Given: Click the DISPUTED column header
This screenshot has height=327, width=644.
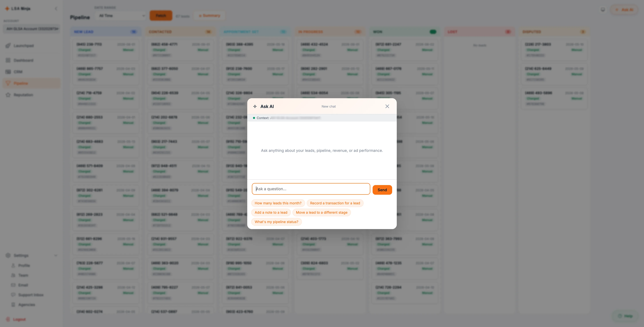Looking at the screenshot, I should tap(554, 32).
